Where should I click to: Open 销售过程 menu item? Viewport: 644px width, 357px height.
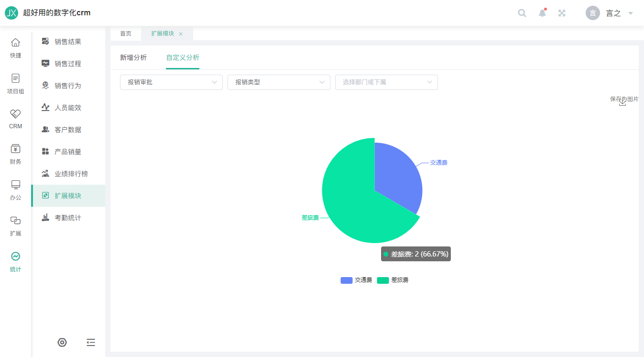[x=68, y=64]
